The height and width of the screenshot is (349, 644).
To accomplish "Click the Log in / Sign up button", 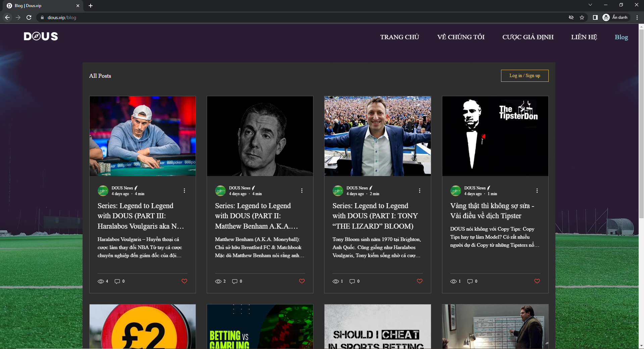I will point(525,76).
